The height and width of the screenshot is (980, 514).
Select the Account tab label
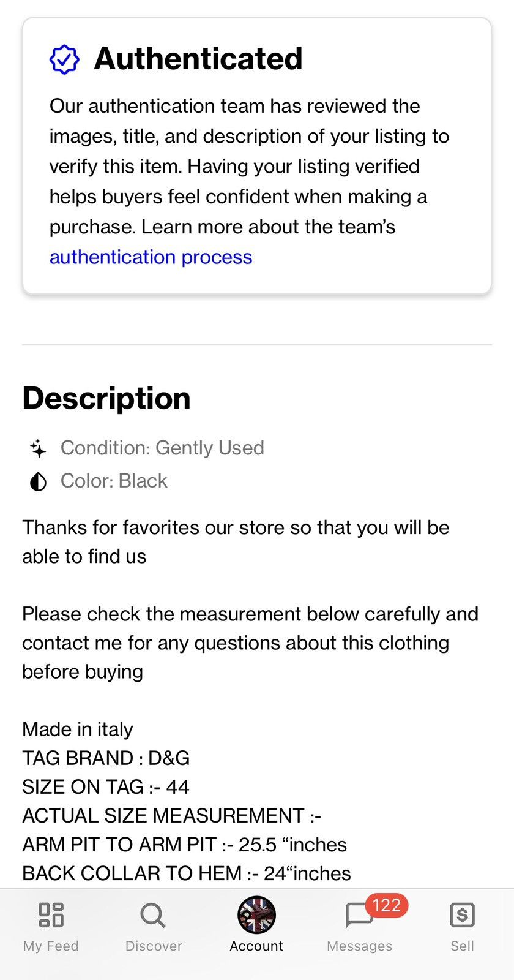256,946
